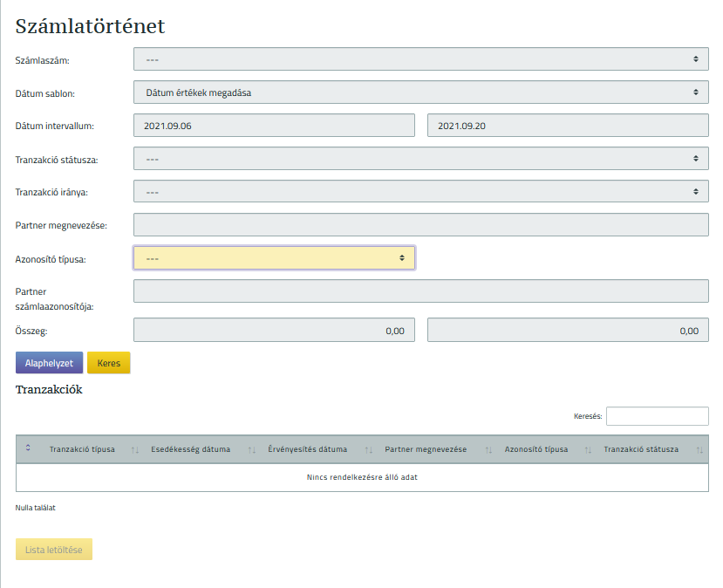Image resolution: width=723 pixels, height=588 pixels.
Task: Sort table by Tranzakció típusa column
Action: [82, 449]
